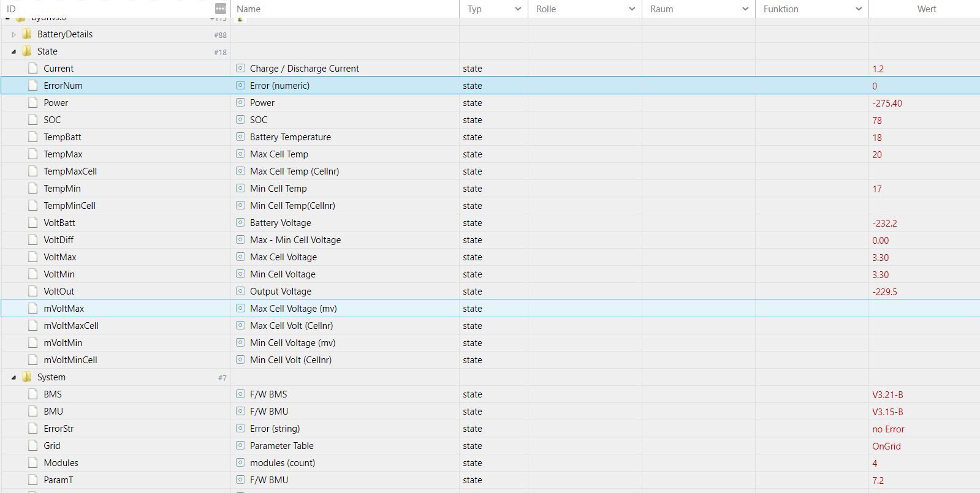Select the mVoltMin tree item
Screen dimensions: 980x493
coord(63,343)
